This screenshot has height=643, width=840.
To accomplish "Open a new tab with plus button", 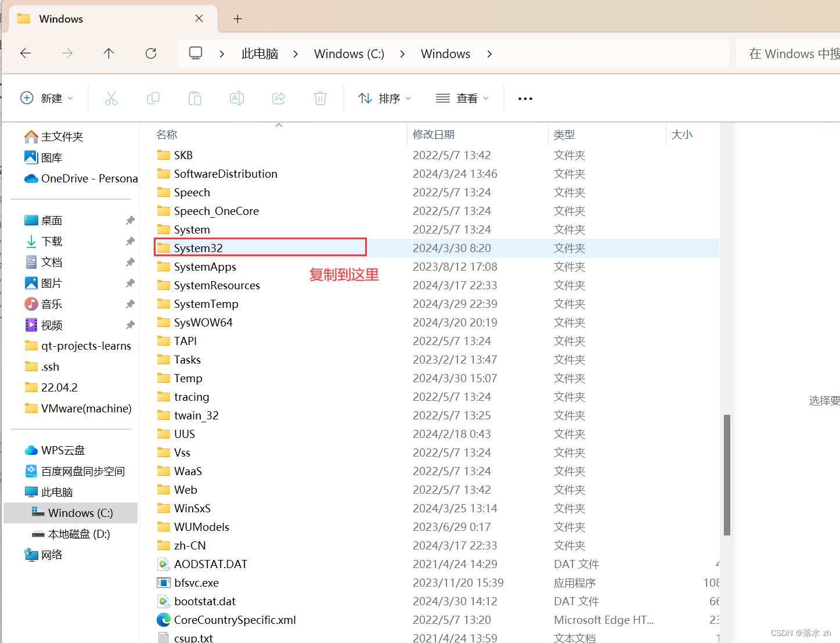I will click(237, 19).
